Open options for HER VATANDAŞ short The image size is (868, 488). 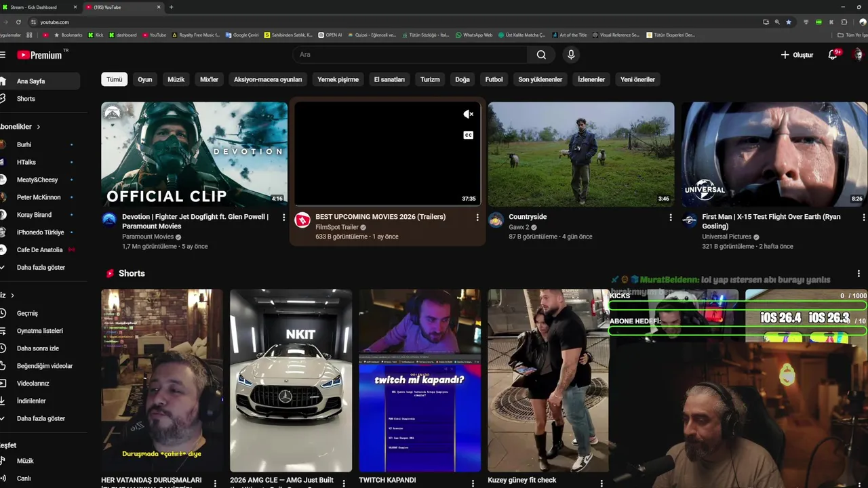[x=215, y=483]
